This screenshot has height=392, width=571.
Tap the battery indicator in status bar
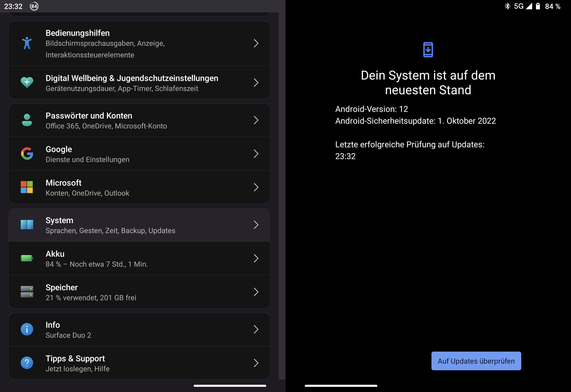point(538,6)
